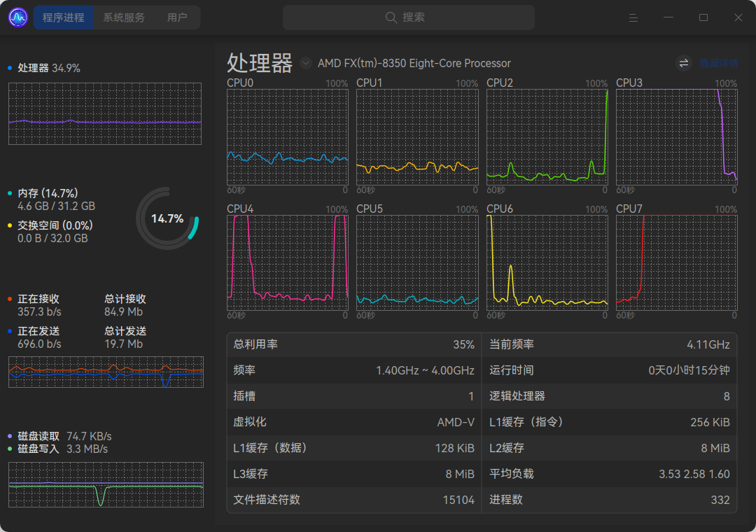Click the AMD FX(tm)-8350 processor name
The height and width of the screenshot is (532, 756).
click(414, 64)
